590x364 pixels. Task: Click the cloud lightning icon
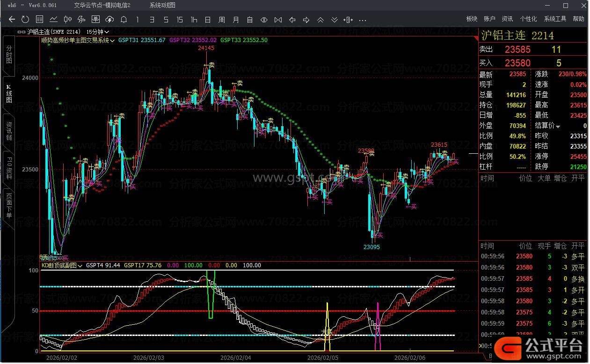[109, 20]
